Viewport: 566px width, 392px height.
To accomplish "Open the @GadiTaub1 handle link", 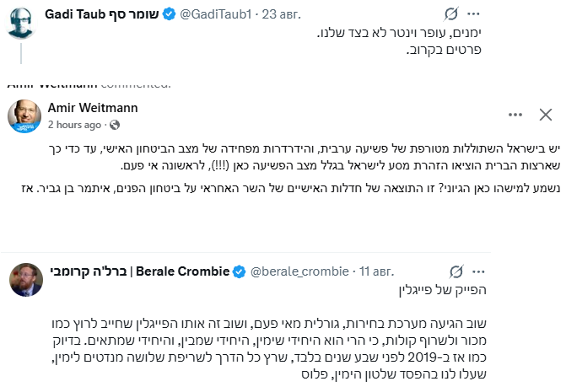I will pos(215,14).
